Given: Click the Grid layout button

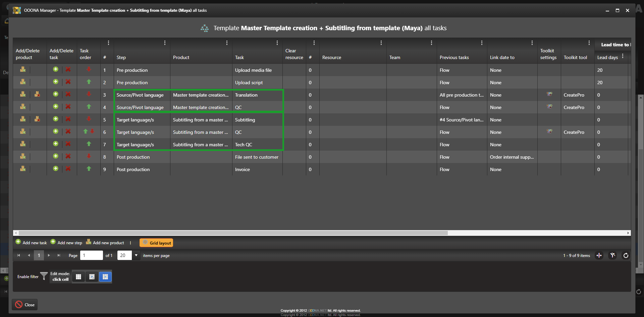Looking at the screenshot, I should pyautogui.click(x=156, y=243).
